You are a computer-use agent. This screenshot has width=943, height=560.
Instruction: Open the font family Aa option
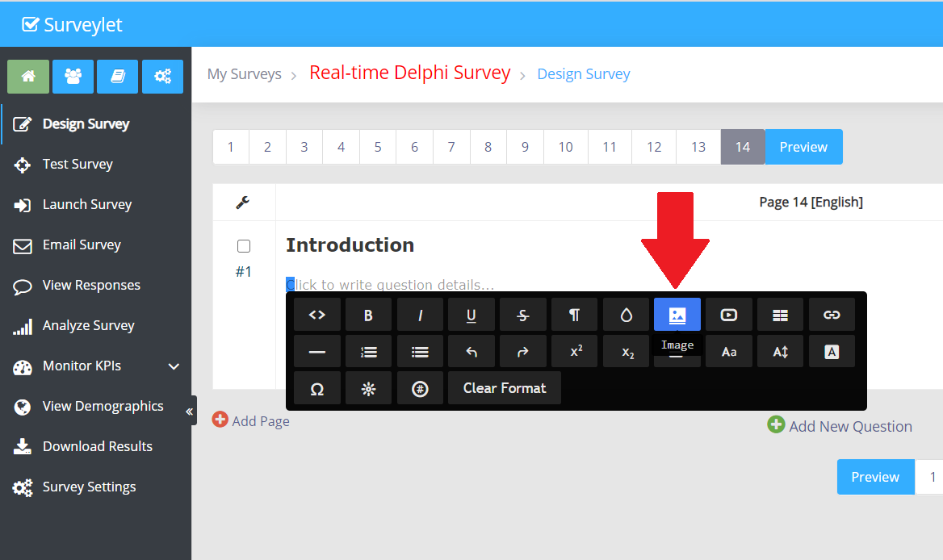pyautogui.click(x=729, y=352)
